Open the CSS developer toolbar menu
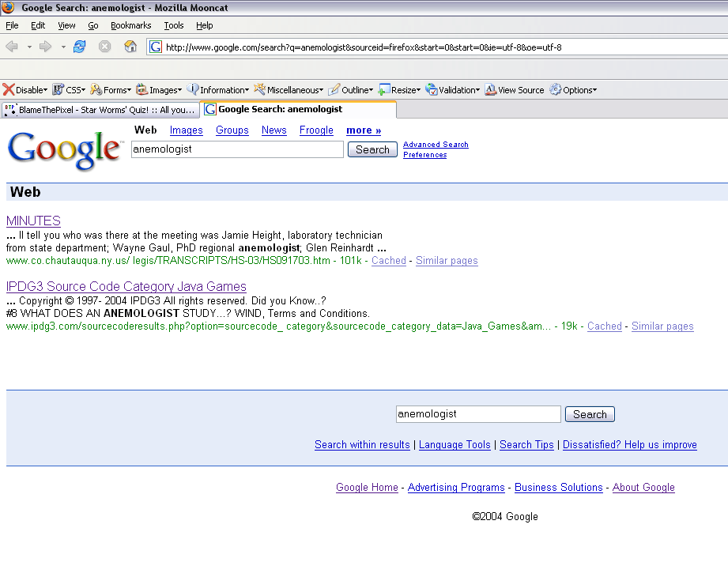Viewport: 728px width, 562px height. click(69, 89)
